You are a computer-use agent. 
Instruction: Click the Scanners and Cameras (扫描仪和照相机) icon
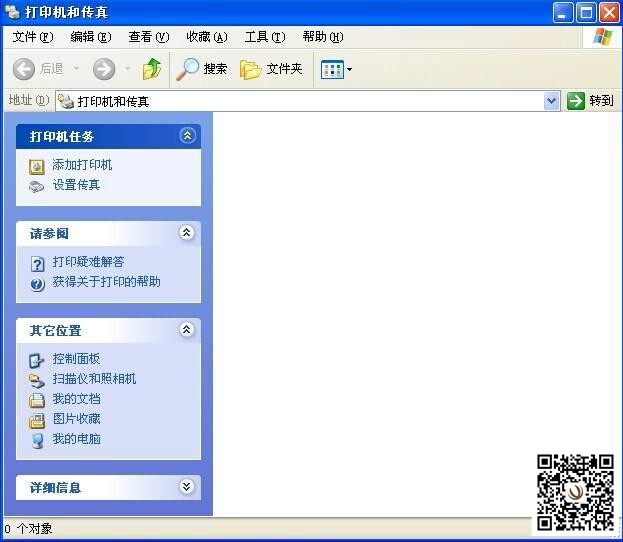(x=37, y=380)
